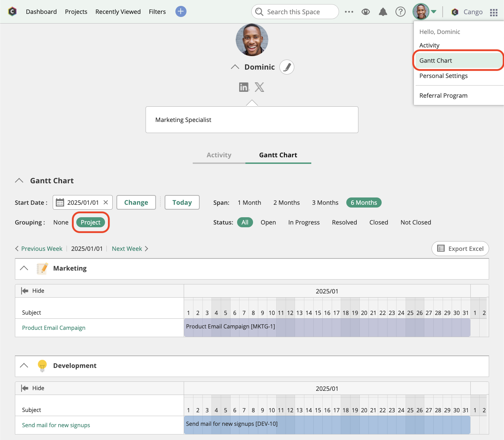Click the blue plus add button
Viewport: 504px width, 440px height.
pos(181,11)
